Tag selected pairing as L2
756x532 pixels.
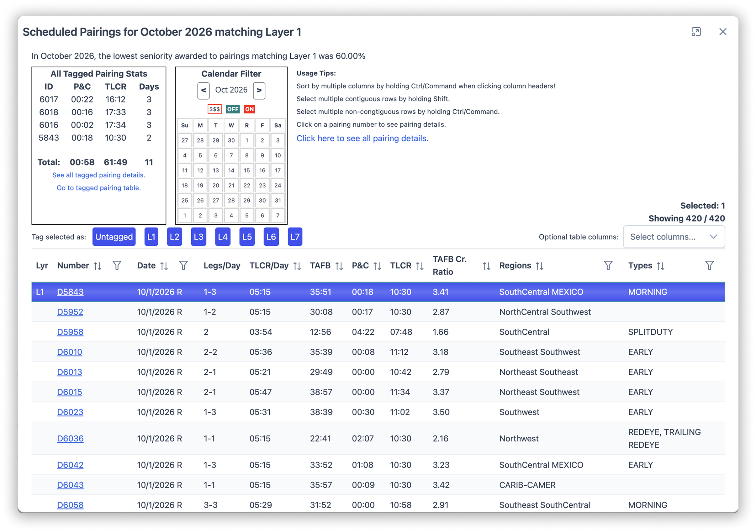pyautogui.click(x=175, y=237)
